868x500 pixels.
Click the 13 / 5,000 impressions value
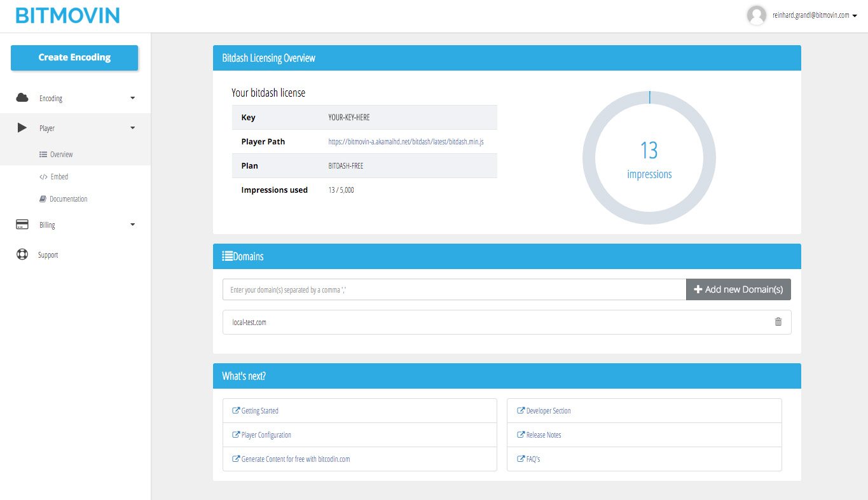click(341, 190)
